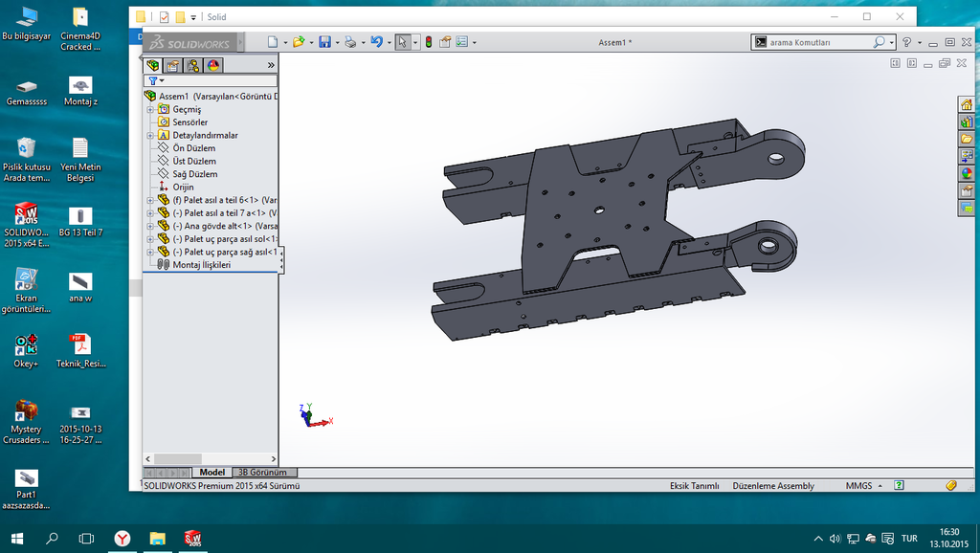Select Montaj İlişkileri in feature tree
This screenshot has width=980, height=553.
tap(201, 265)
